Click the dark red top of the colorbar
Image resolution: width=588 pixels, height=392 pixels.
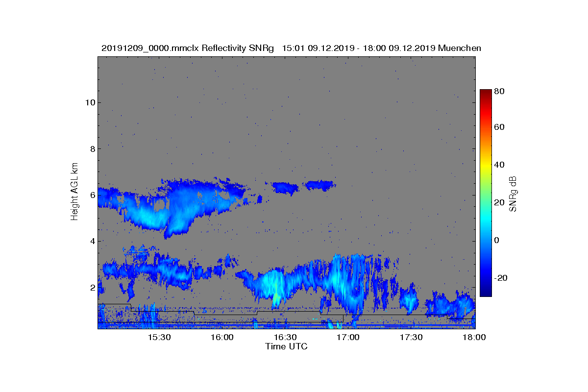point(486,92)
